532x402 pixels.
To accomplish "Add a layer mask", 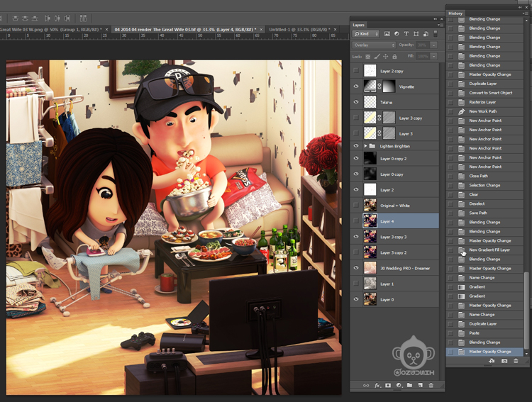I will pyautogui.click(x=388, y=386).
